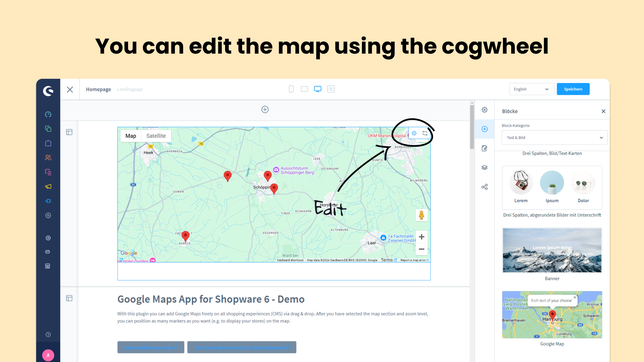This screenshot has width=644, height=362.
Task: Open the Marketing megaphone icon
Action: (48, 186)
